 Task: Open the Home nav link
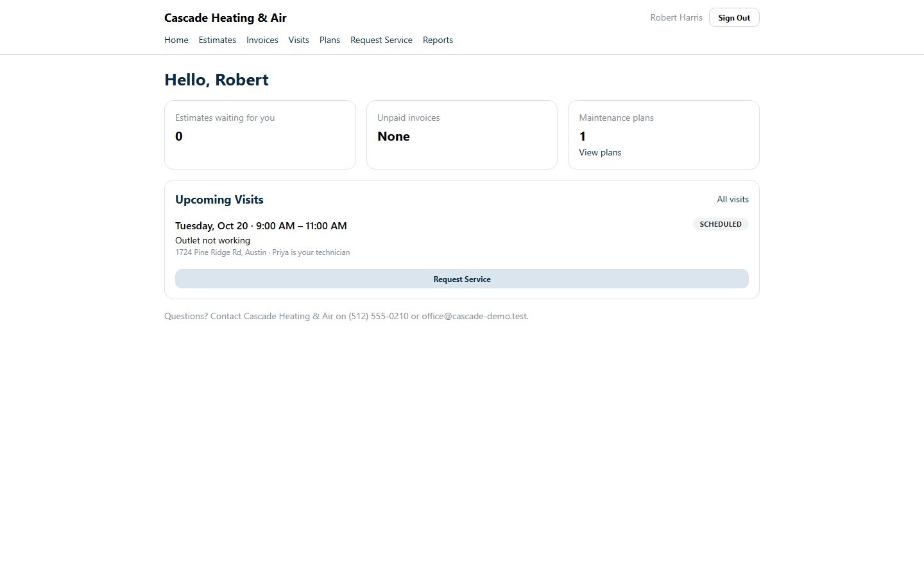point(176,40)
